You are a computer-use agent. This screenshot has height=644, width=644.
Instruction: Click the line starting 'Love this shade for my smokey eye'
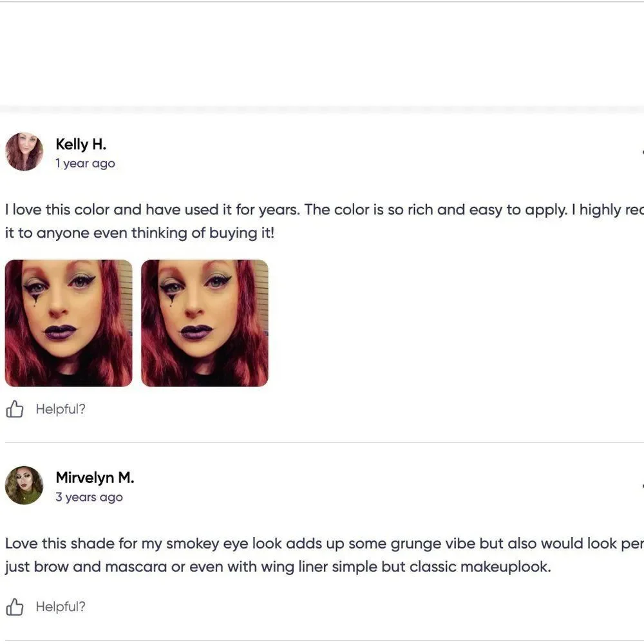point(325,544)
